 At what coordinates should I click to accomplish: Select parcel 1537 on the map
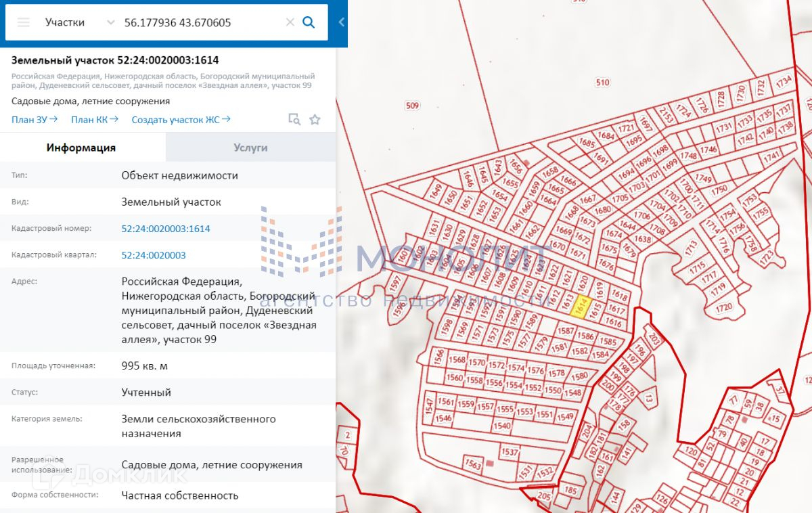tap(510, 452)
